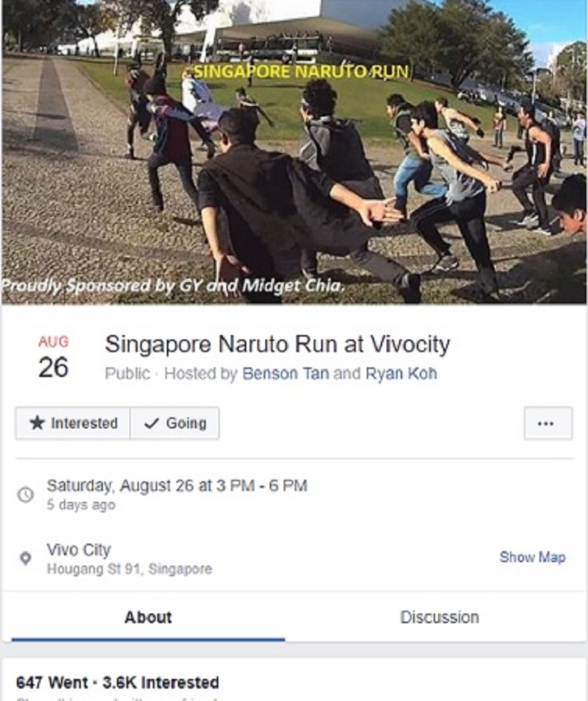Click the checkmark icon on Going button
This screenshot has height=701, width=588.
point(152,423)
